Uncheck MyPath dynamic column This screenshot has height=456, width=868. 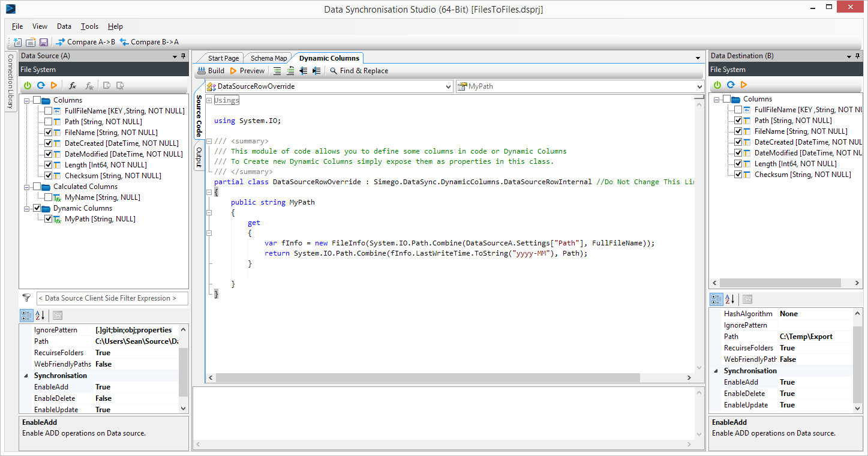(x=49, y=219)
